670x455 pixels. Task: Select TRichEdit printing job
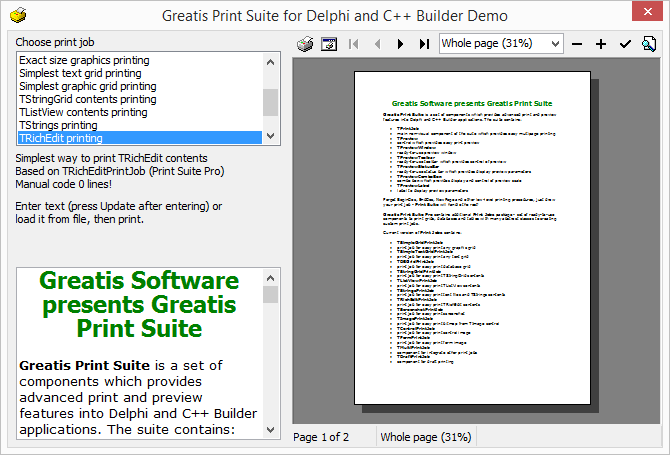tap(138, 138)
